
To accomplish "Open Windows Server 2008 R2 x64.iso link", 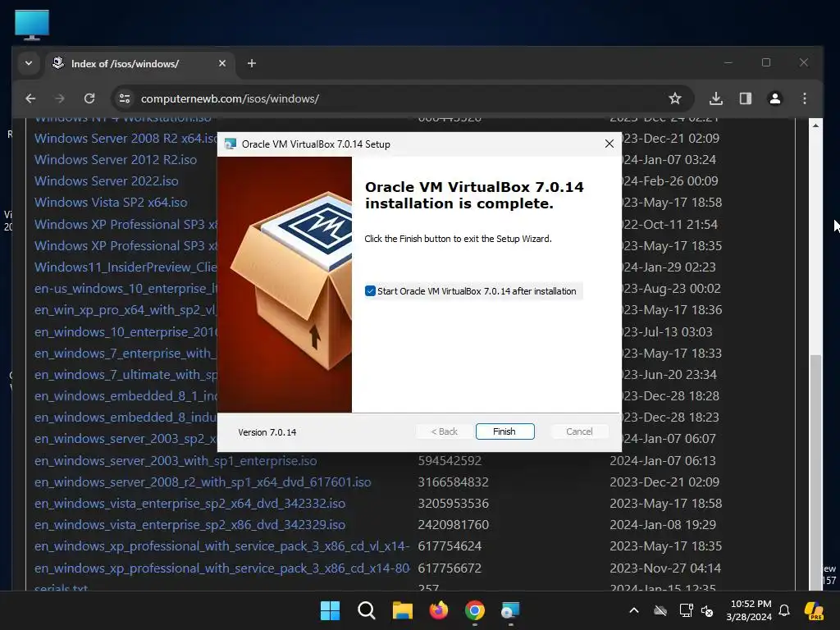I will tap(126, 138).
